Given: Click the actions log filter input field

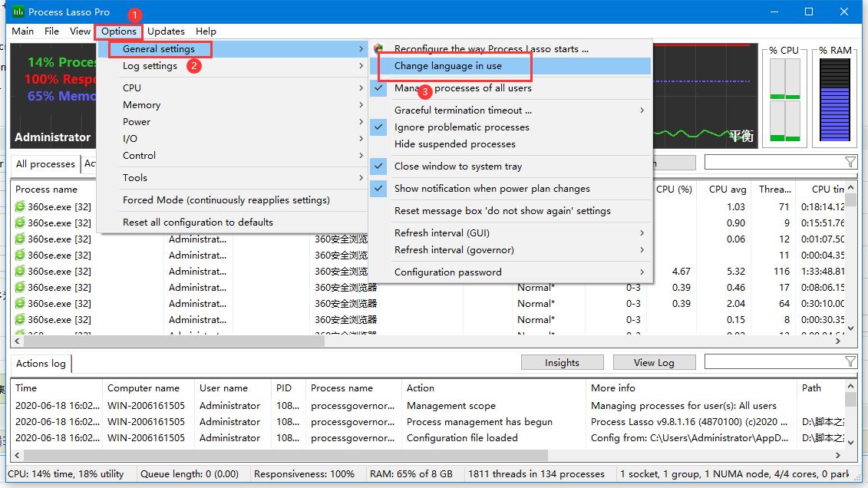Looking at the screenshot, I should pyautogui.click(x=774, y=362).
